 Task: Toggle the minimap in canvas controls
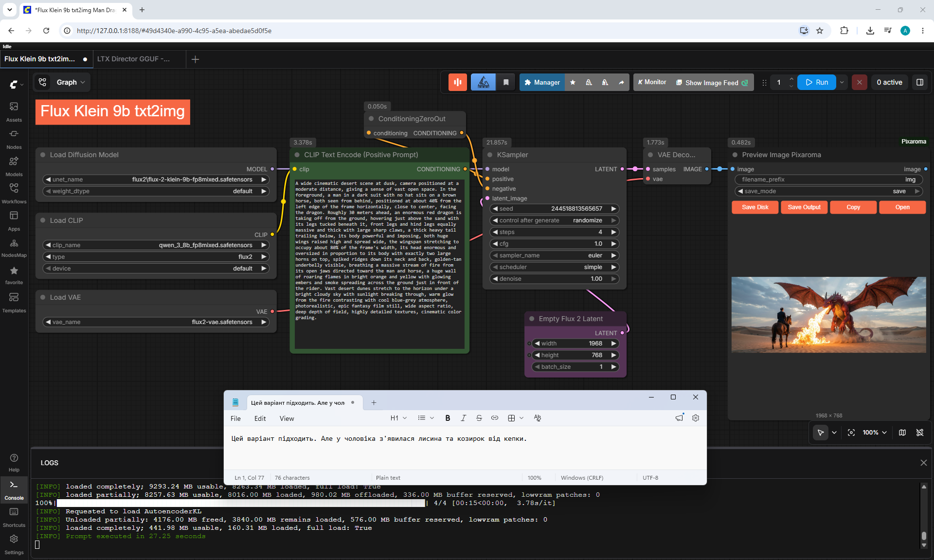(x=902, y=433)
